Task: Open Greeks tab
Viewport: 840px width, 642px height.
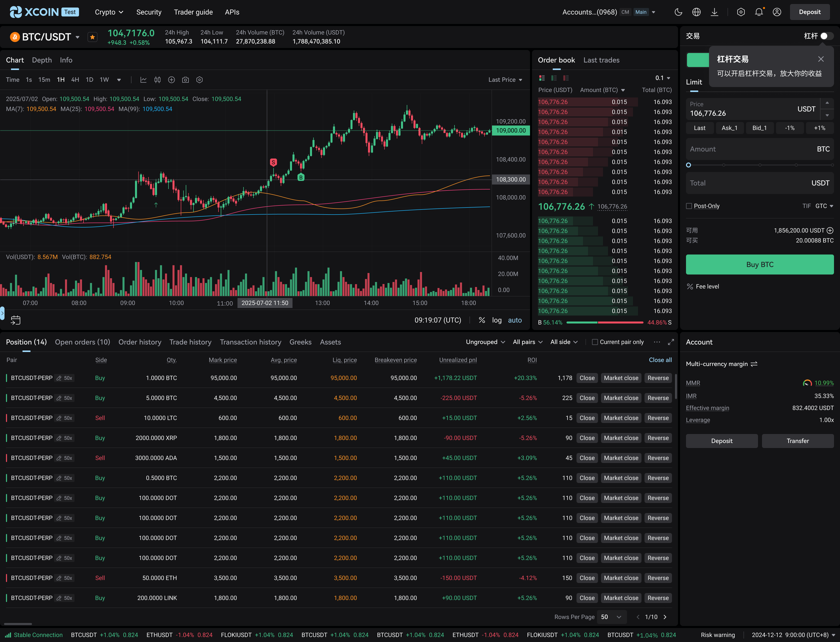Action: click(x=300, y=342)
